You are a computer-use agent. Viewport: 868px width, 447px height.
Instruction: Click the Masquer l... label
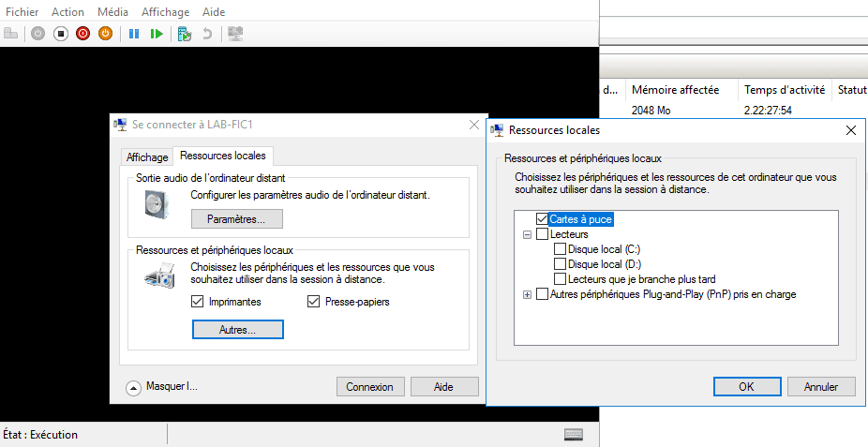(x=172, y=386)
